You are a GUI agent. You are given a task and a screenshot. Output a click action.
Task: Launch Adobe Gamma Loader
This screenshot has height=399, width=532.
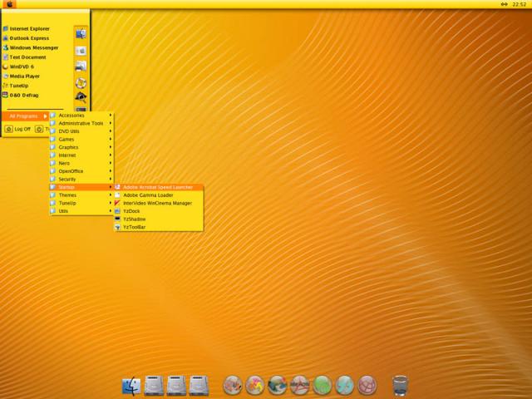click(159, 195)
